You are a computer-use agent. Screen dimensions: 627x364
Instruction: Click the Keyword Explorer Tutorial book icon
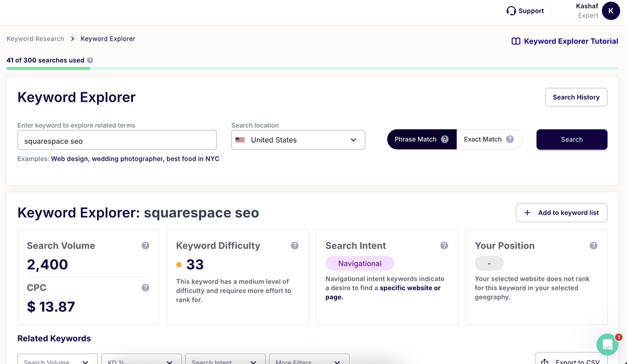516,41
